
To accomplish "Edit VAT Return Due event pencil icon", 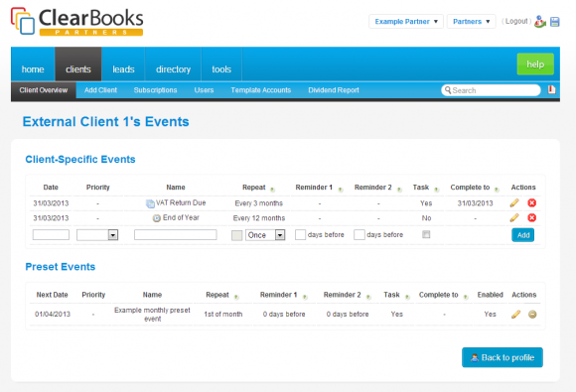I will pos(514,203).
